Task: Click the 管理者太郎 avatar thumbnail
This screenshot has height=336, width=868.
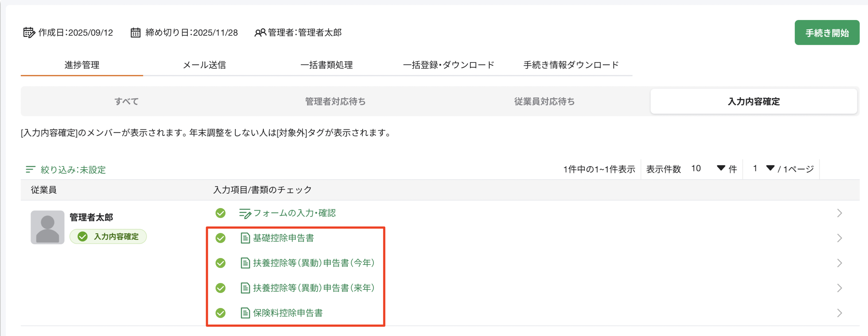Action: [47, 227]
